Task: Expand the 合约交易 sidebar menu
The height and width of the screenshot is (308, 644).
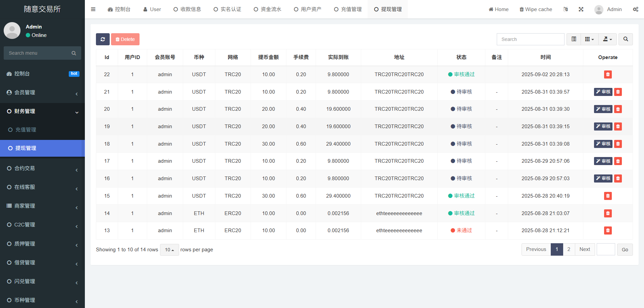Action: [42, 168]
